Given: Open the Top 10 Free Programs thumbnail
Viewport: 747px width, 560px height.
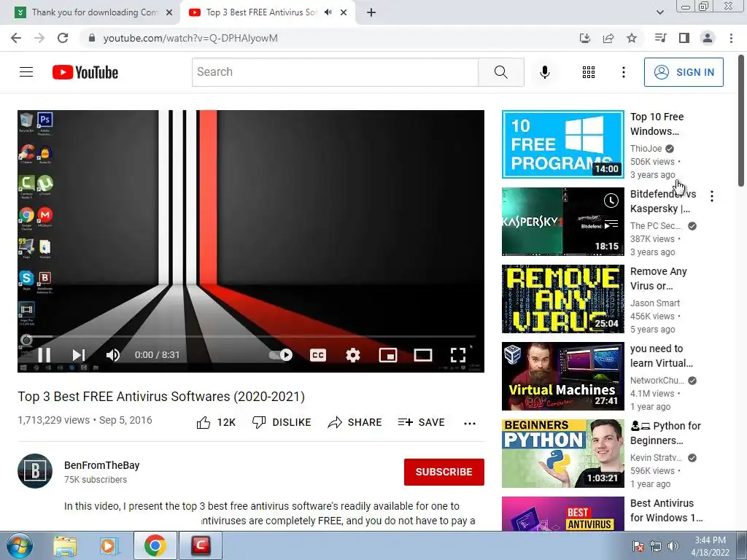Looking at the screenshot, I should point(562,144).
